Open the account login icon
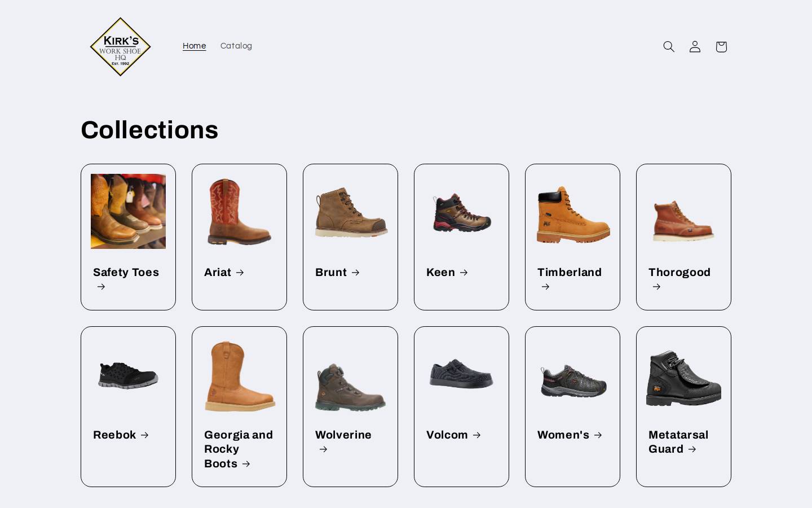 click(x=695, y=46)
